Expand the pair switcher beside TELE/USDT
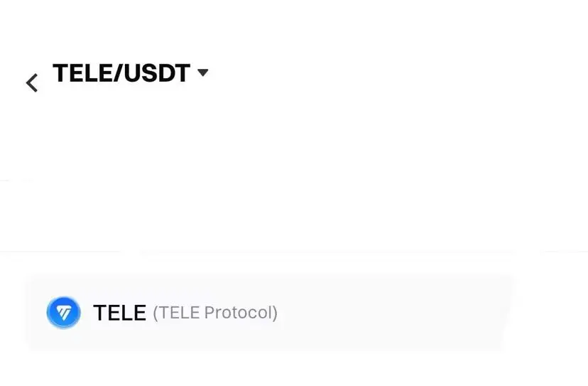588x386 pixels. (x=202, y=73)
